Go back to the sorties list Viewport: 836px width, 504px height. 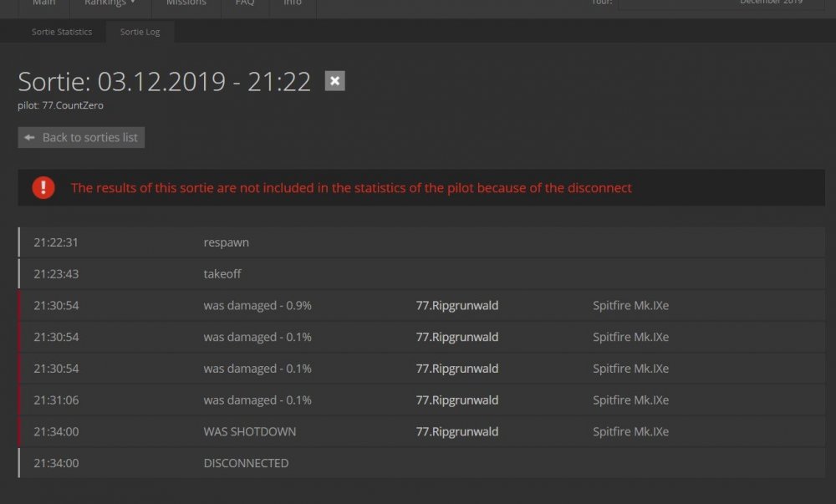[x=81, y=137]
